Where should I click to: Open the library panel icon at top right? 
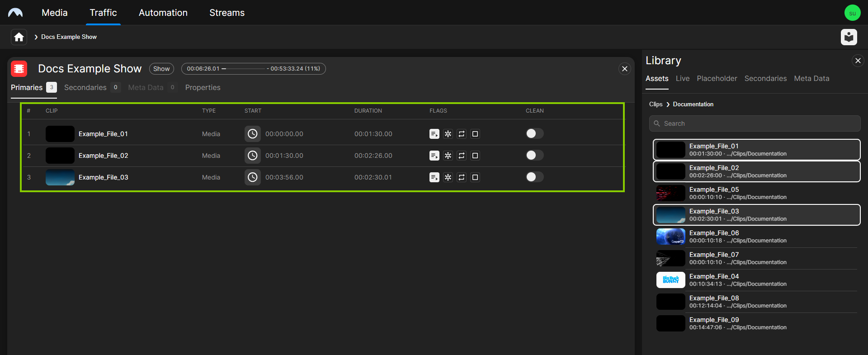click(x=849, y=37)
